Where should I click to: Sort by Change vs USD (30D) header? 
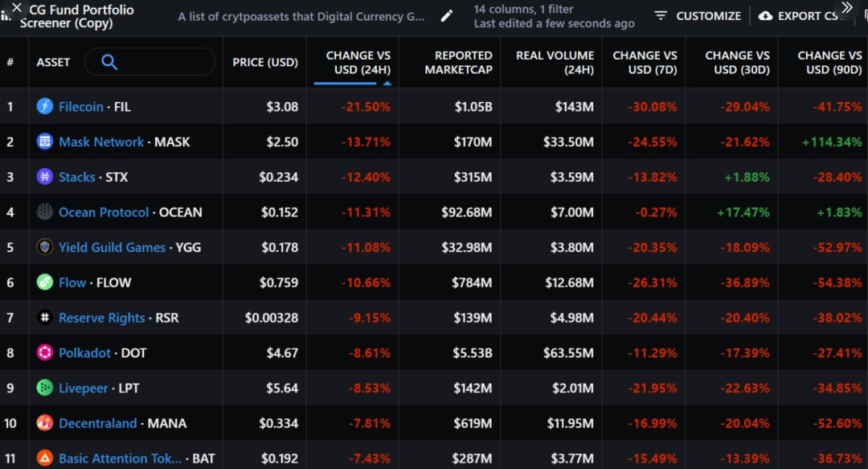tap(737, 62)
